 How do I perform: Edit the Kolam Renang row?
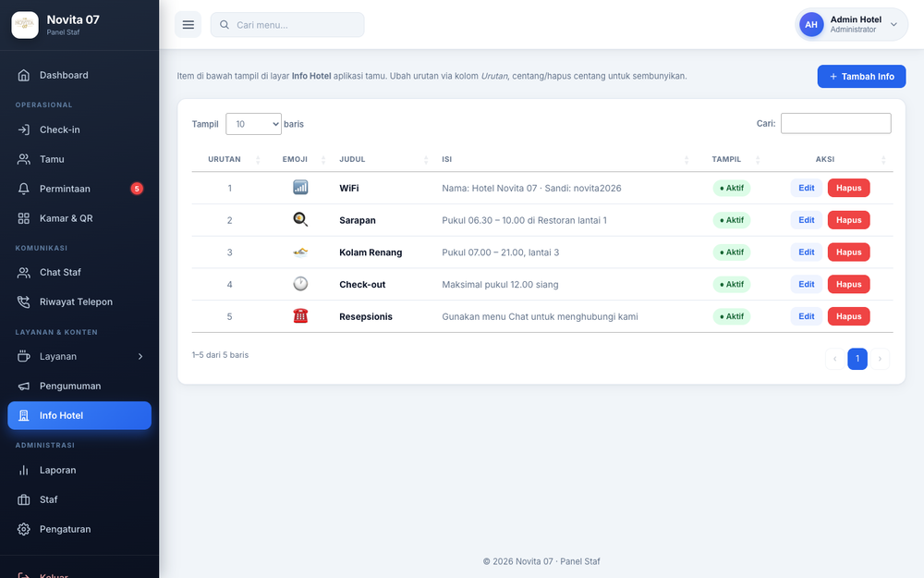(x=806, y=252)
